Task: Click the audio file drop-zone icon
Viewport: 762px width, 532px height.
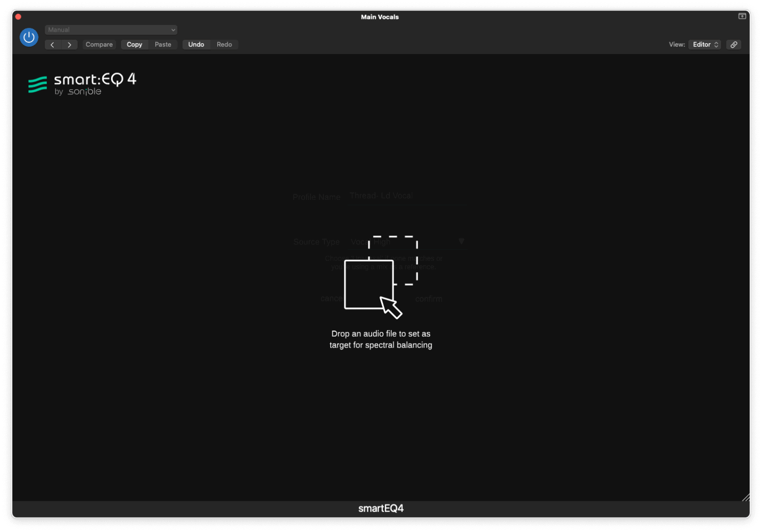Action: tap(369, 284)
